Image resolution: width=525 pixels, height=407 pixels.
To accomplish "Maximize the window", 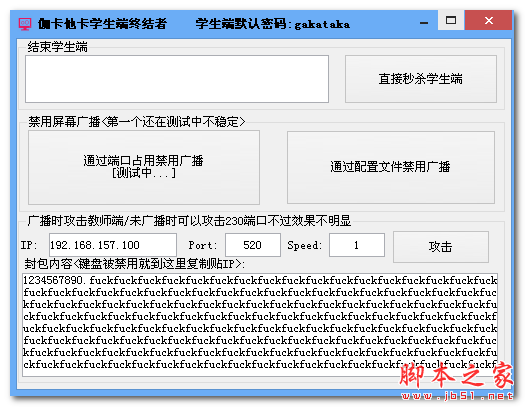I will pos(451,21).
